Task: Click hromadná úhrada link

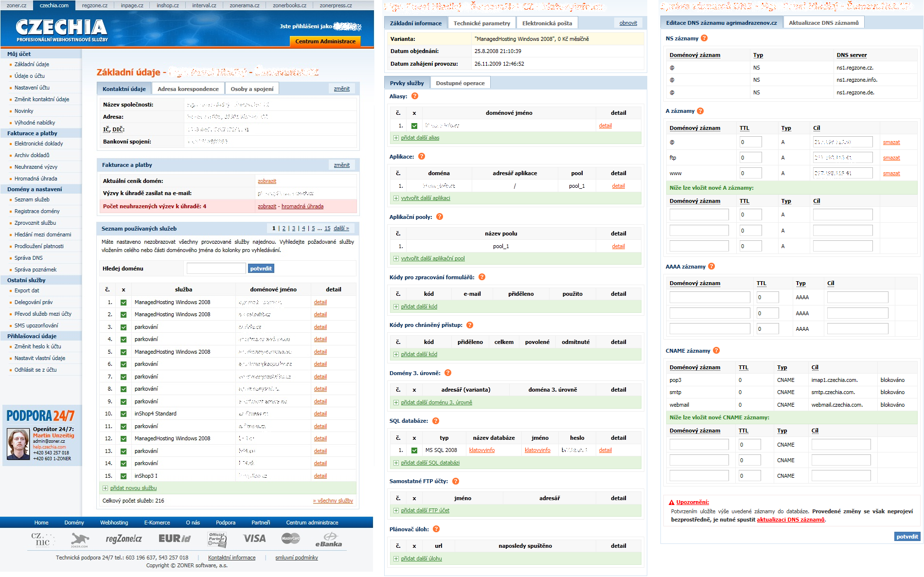Action: click(302, 206)
